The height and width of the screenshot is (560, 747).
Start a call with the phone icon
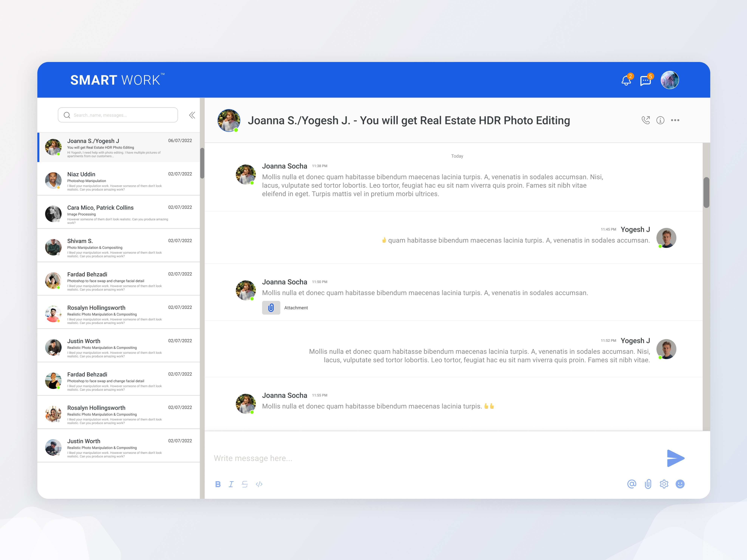point(645,120)
